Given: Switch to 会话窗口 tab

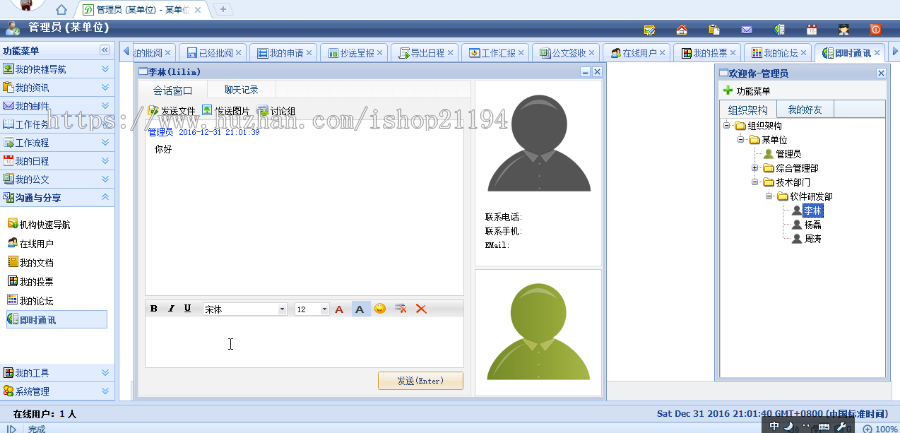Looking at the screenshot, I should point(172,90).
